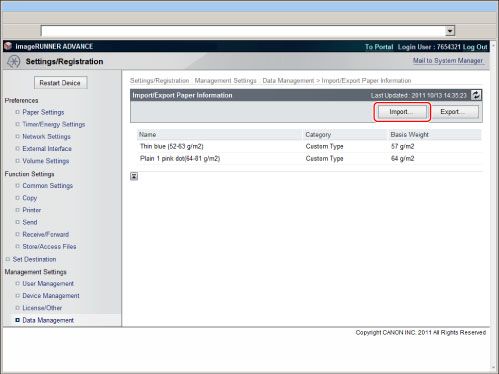The width and height of the screenshot is (499, 374).
Task: Click the Restart Device button
Action: (x=61, y=83)
